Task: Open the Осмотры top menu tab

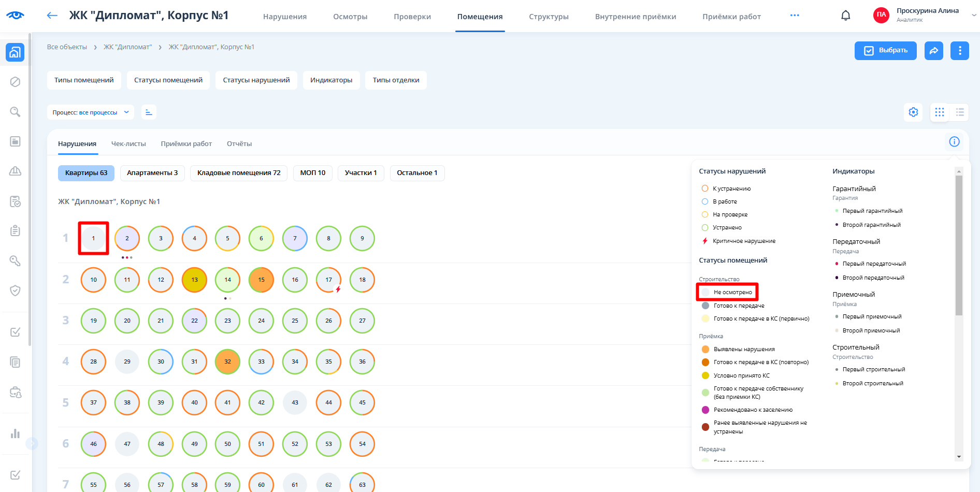Action: pyautogui.click(x=350, y=17)
